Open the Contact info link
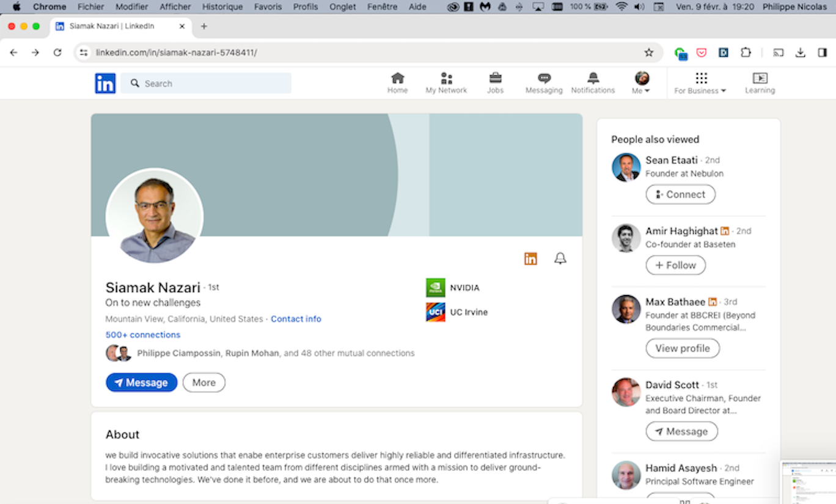 pos(296,319)
